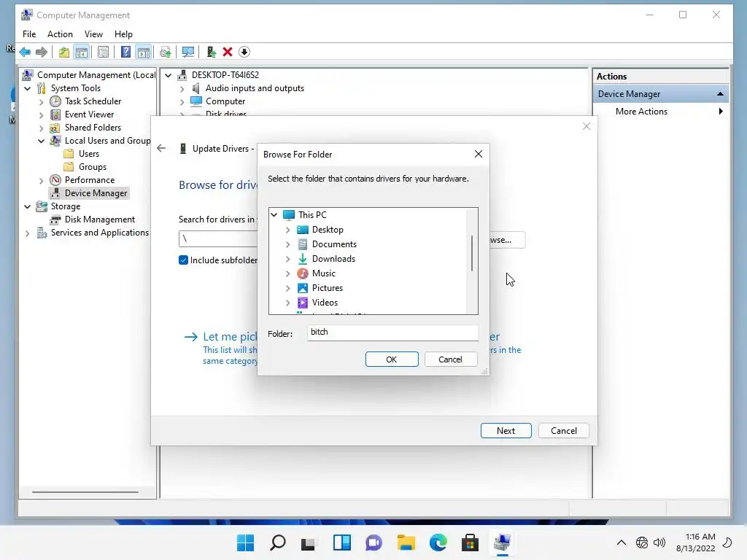This screenshot has width=747, height=560.
Task: Select the Desktop folder in browse dialog
Action: tap(328, 230)
